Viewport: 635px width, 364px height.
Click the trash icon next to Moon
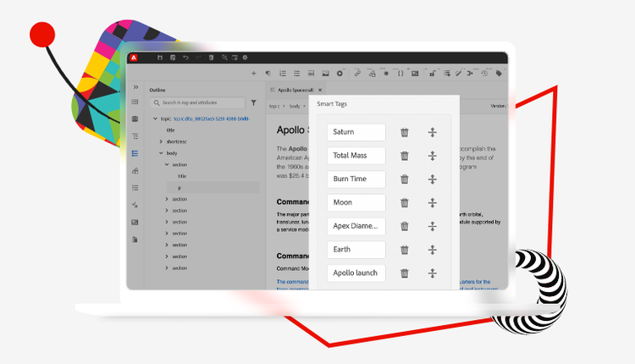pyautogui.click(x=404, y=203)
